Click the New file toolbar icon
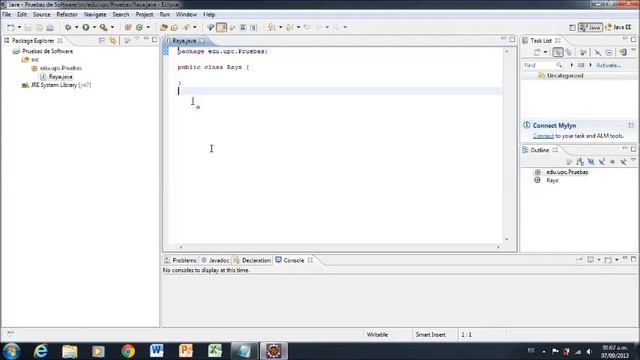The width and height of the screenshot is (640, 360). 11,27
